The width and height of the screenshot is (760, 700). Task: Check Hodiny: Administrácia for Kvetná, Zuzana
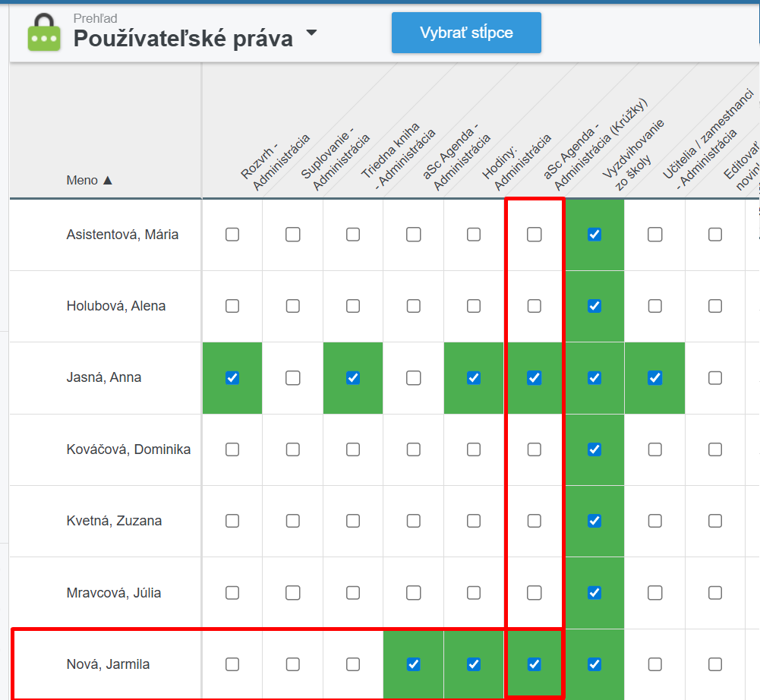(x=474, y=521)
